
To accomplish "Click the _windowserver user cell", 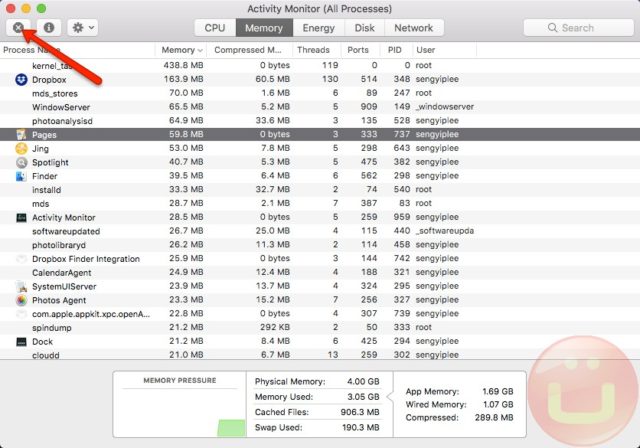I will 444,107.
